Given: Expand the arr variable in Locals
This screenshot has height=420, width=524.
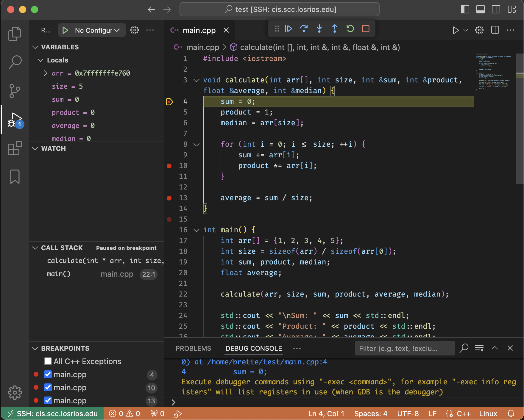Looking at the screenshot, I should click(45, 73).
